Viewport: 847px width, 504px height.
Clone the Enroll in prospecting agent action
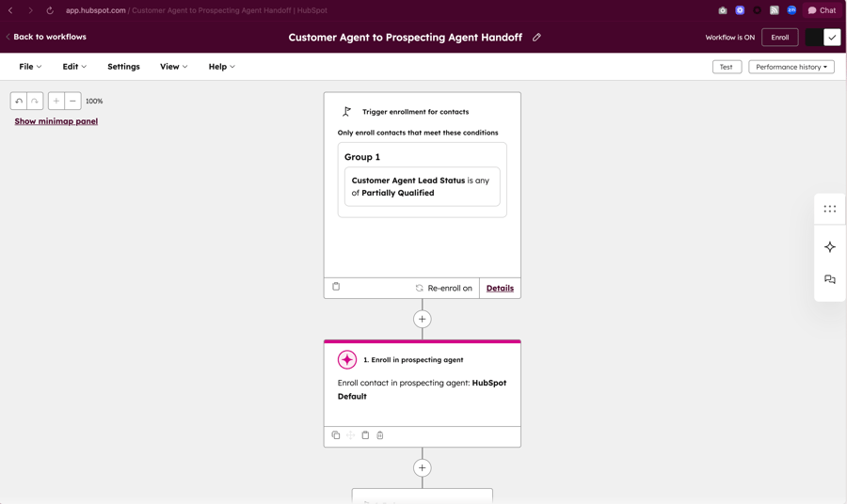pyautogui.click(x=336, y=435)
